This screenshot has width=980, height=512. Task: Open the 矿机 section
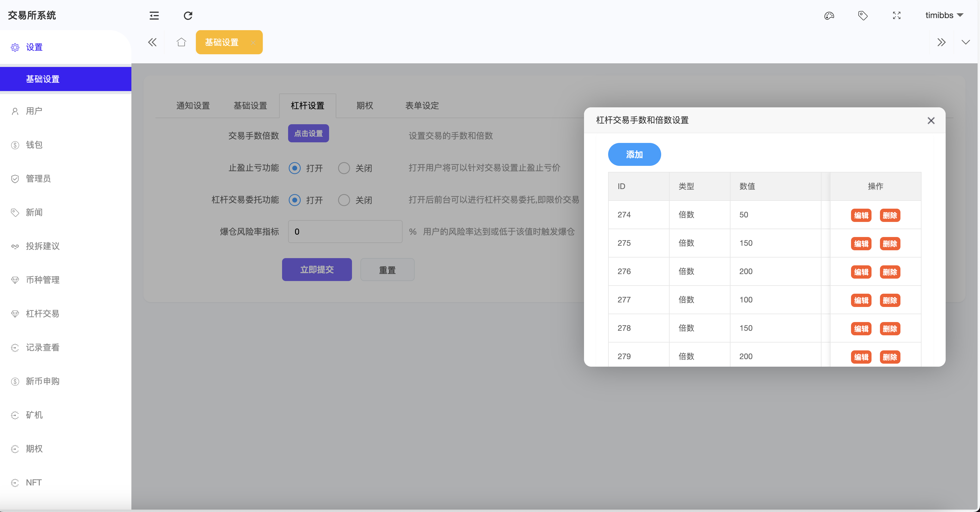coord(33,415)
